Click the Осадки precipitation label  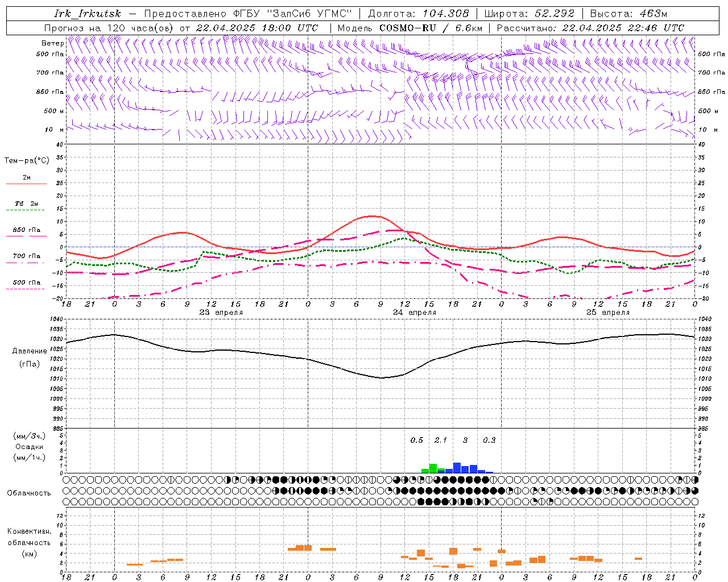click(30, 447)
